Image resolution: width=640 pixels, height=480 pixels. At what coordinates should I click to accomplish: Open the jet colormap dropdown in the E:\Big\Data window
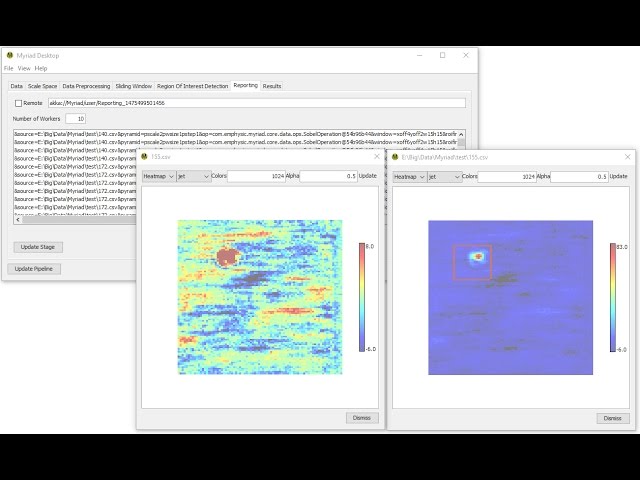tap(444, 177)
